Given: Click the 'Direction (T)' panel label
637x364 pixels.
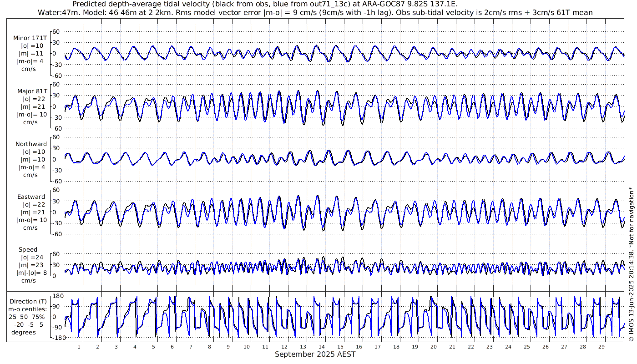Looking at the screenshot, I should (28, 301).
